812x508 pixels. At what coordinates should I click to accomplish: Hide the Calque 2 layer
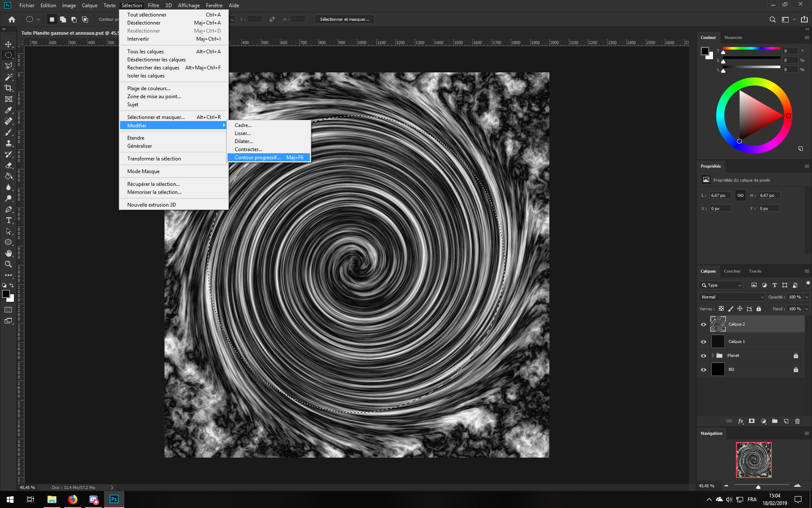click(703, 324)
